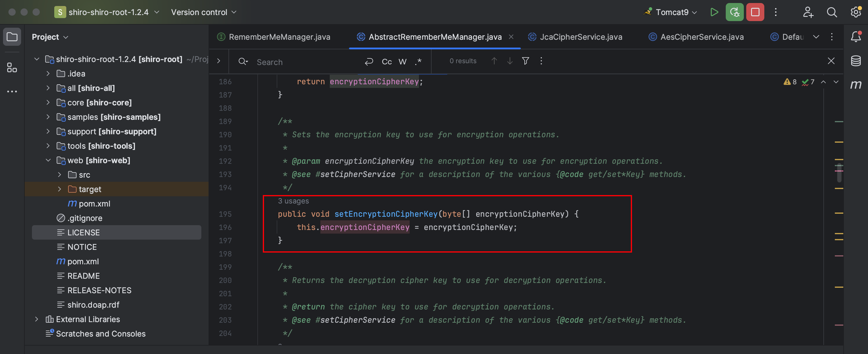Toggle the whole word search W option
The height and width of the screenshot is (354, 868).
(x=402, y=61)
